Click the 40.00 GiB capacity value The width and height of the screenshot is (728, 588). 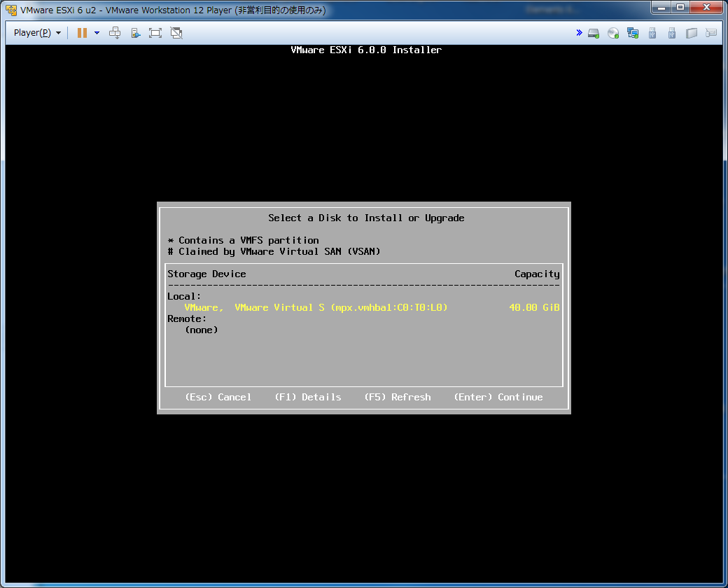(x=534, y=307)
